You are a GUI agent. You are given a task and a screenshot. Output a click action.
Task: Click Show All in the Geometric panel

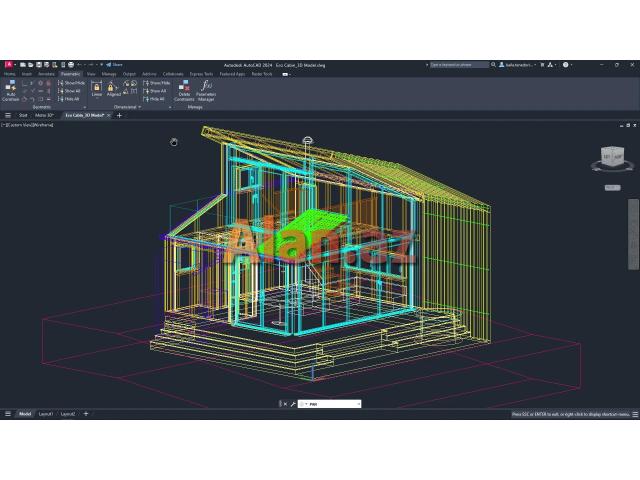pyautogui.click(x=69, y=91)
